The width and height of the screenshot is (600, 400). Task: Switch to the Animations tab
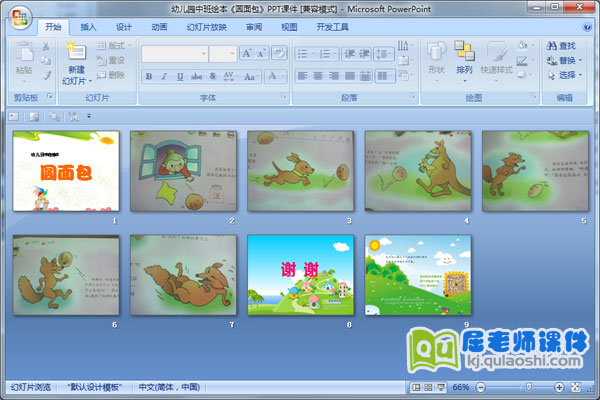tap(159, 27)
